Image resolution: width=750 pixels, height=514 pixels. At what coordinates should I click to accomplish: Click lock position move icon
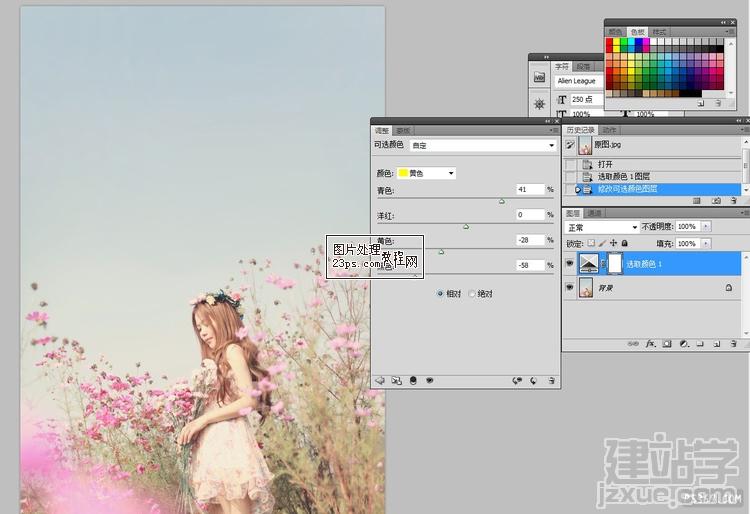click(x=613, y=243)
